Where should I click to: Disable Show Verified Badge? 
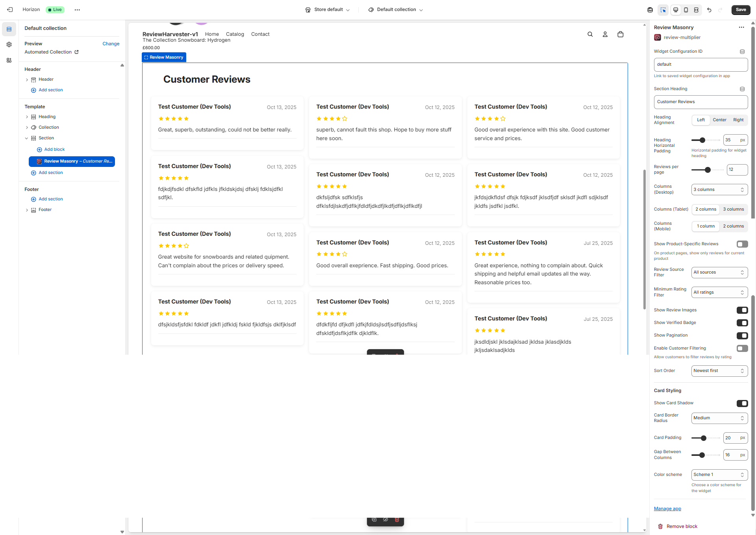pos(743,323)
